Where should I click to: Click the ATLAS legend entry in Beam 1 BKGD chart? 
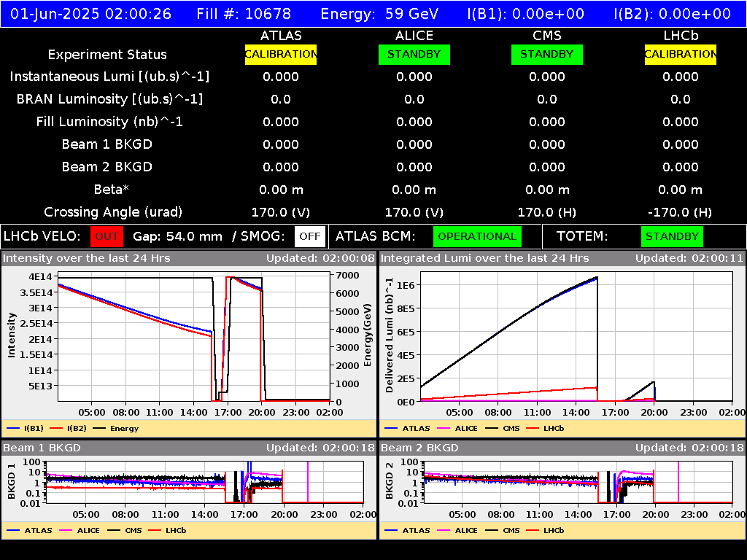coord(29,530)
